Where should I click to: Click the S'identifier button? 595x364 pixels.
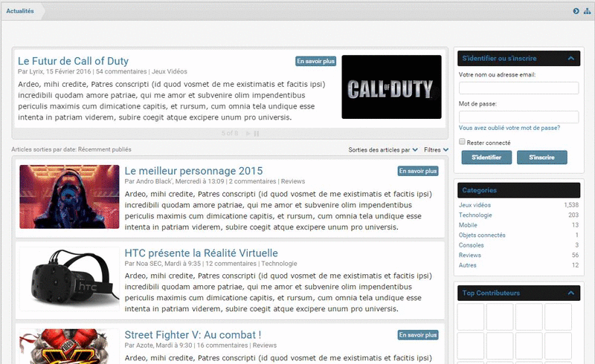click(486, 157)
